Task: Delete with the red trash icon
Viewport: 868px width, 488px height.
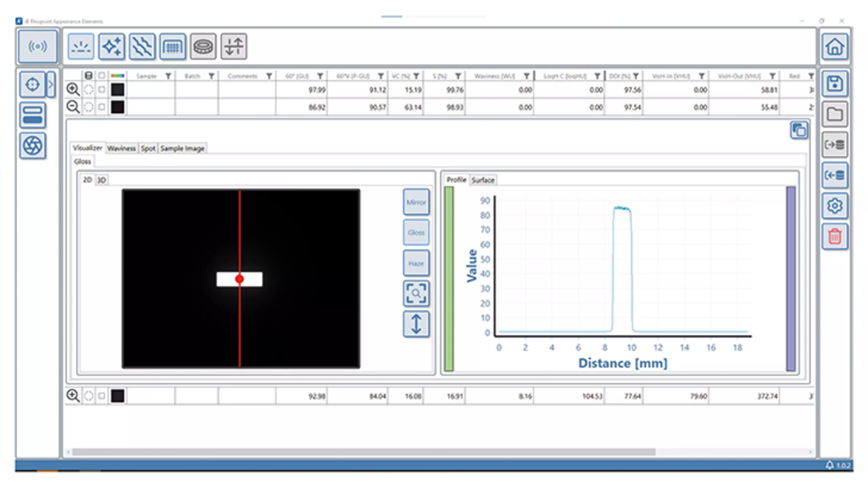Action: pyautogui.click(x=835, y=236)
